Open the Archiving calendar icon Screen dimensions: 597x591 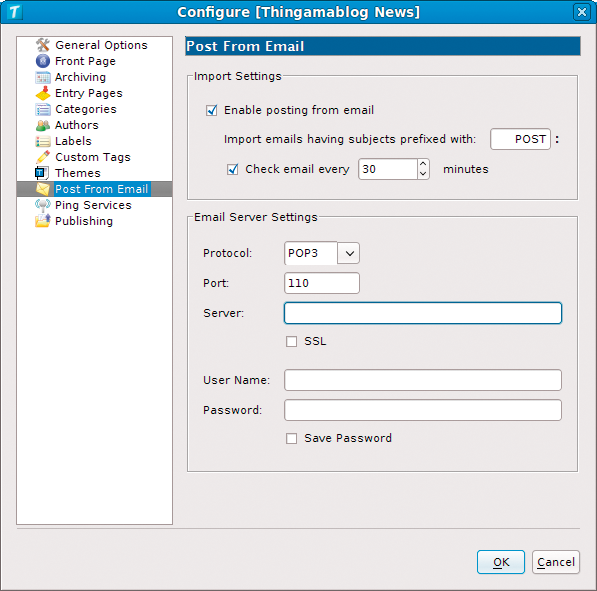pyautogui.click(x=43, y=77)
